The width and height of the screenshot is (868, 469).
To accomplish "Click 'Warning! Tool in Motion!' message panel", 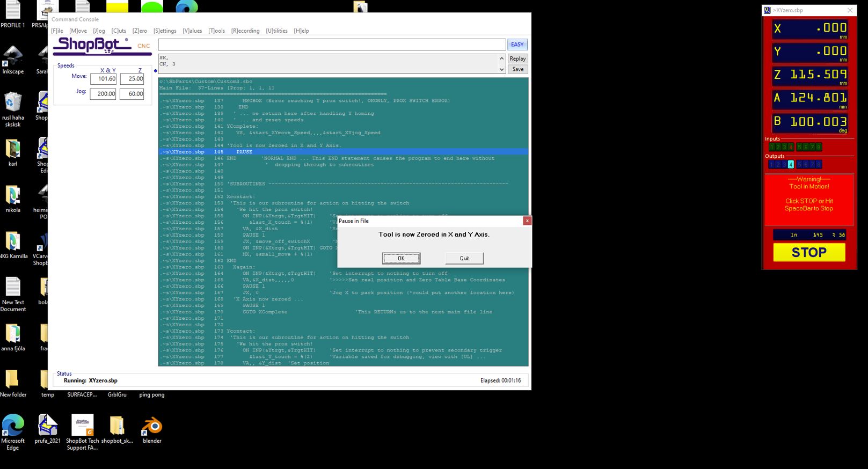I will [809, 200].
